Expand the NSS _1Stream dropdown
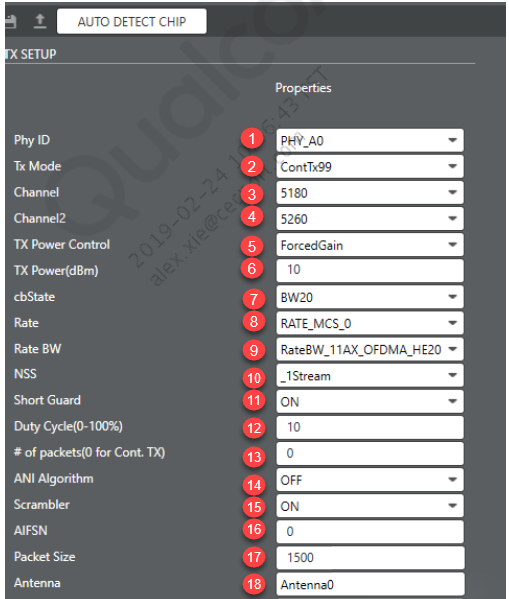The image size is (509, 599). pos(370,375)
